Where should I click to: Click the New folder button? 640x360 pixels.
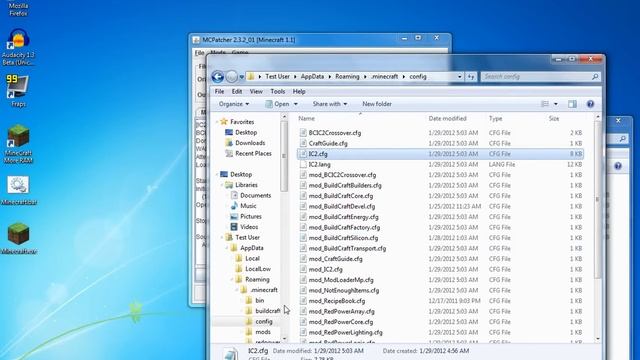[377, 104]
